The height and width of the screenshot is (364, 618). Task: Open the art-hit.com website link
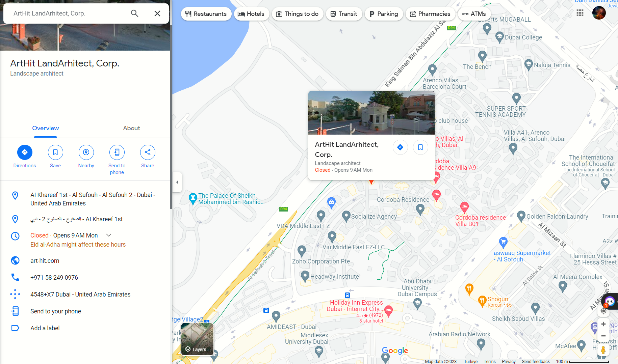tap(45, 261)
